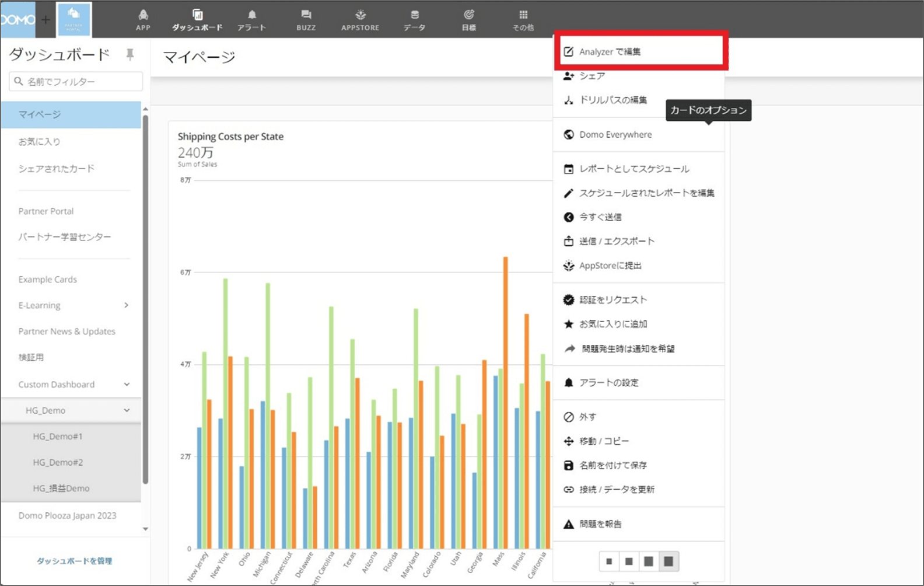Collapse the Custom Dashboard section
This screenshot has width=924, height=586.
(x=127, y=384)
